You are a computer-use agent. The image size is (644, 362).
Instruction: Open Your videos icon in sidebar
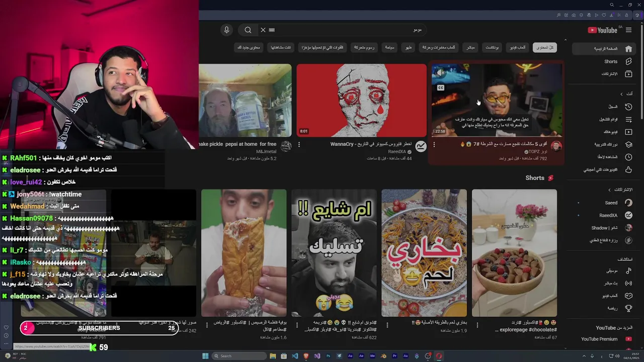628,132
